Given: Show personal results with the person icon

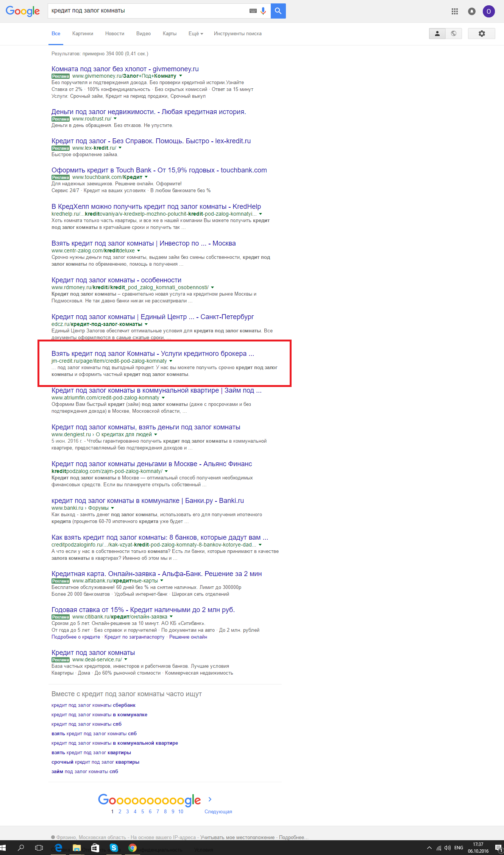Looking at the screenshot, I should tap(437, 33).
